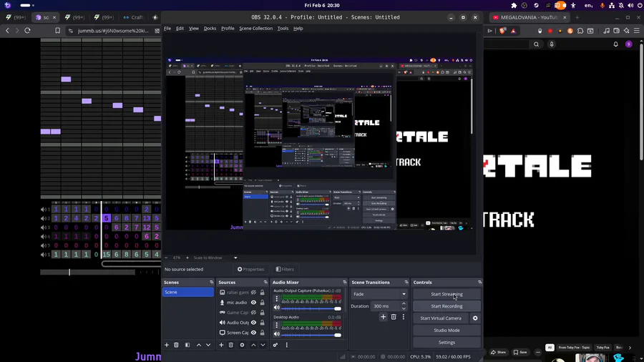Toggle lock on Game Capture source
Screen dimensions: 644x362
click(x=262, y=313)
